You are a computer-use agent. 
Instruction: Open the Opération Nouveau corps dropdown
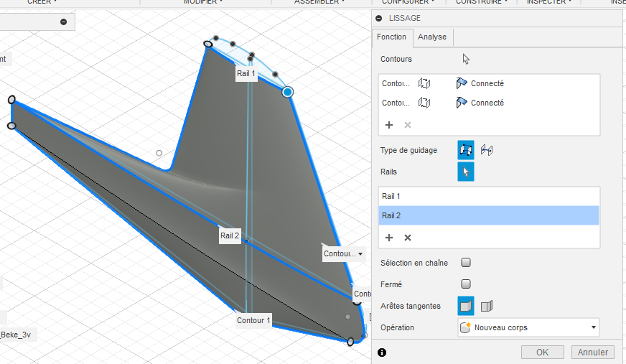pos(528,327)
